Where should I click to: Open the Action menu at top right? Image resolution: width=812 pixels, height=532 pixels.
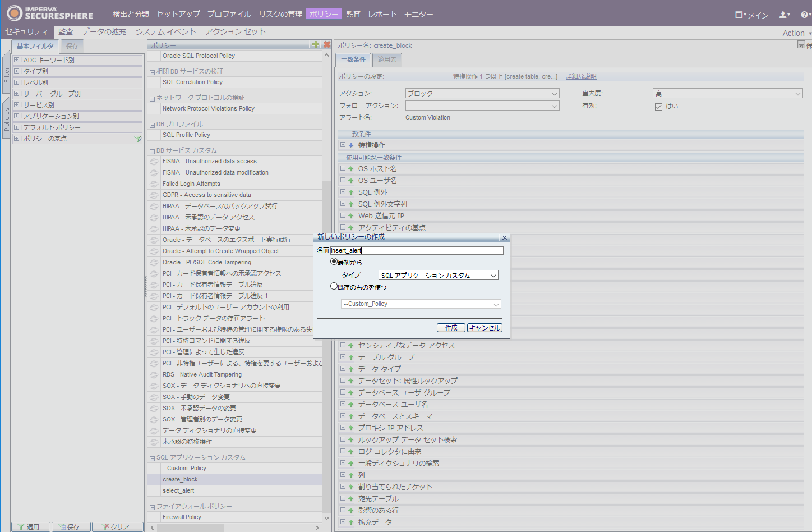(796, 33)
